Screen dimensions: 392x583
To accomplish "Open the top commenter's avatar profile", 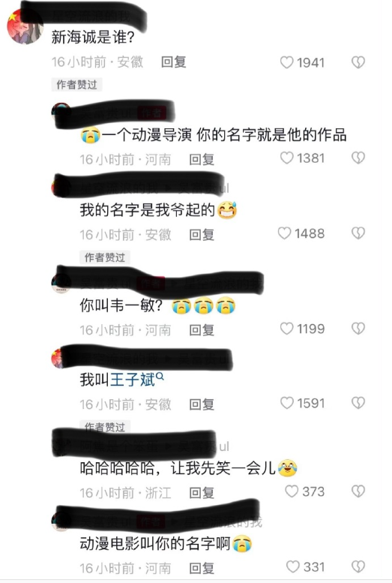I will (x=25, y=27).
